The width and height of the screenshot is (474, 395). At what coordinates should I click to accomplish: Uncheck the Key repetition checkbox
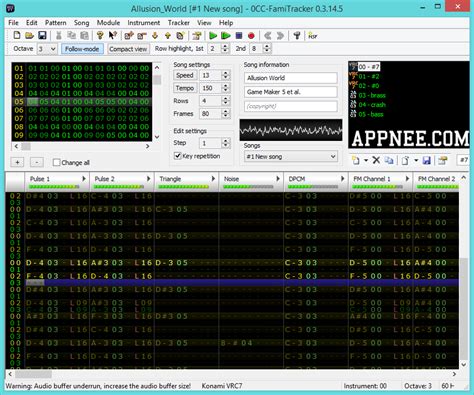(x=178, y=156)
